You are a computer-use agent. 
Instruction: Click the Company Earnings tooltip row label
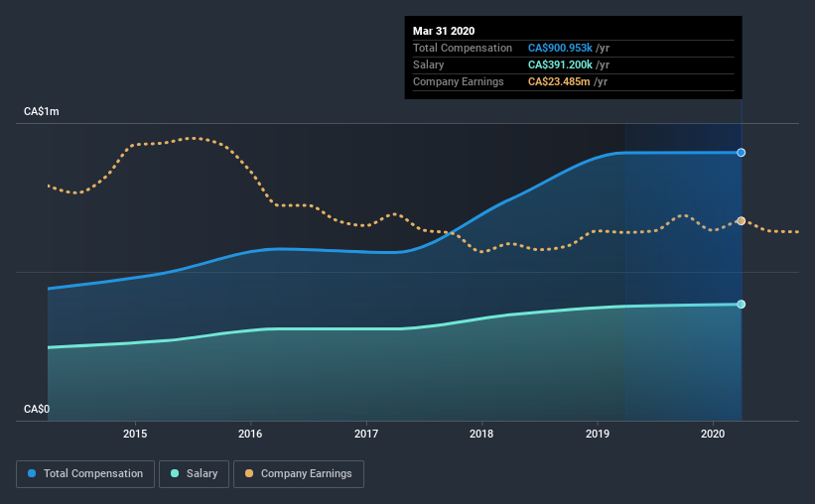[458, 81]
